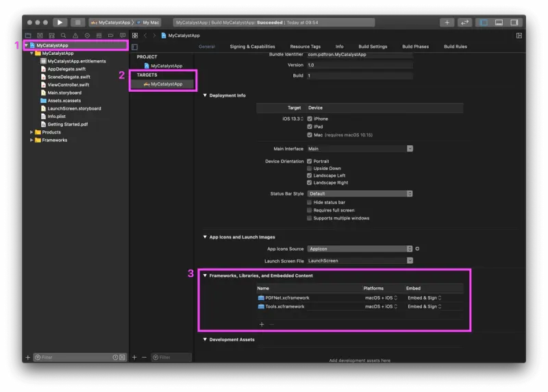Open the related items grid icon
Viewport: 548px width, 392px height.
(135, 36)
